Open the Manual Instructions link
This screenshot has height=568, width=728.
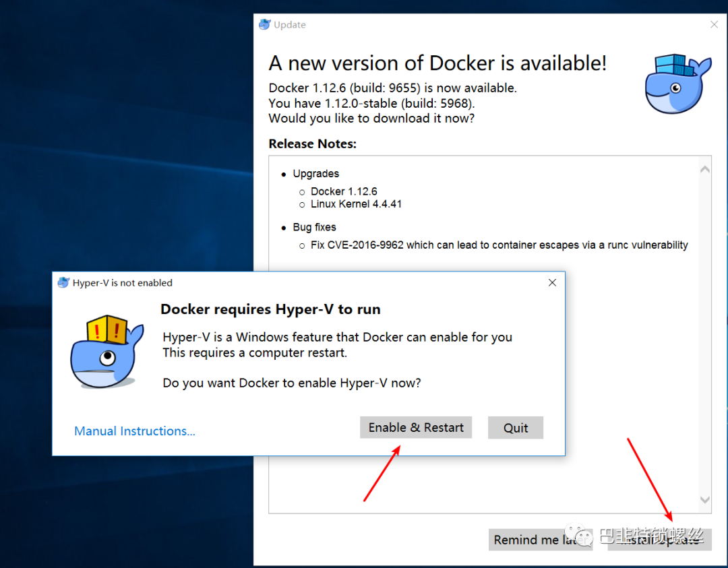(135, 431)
